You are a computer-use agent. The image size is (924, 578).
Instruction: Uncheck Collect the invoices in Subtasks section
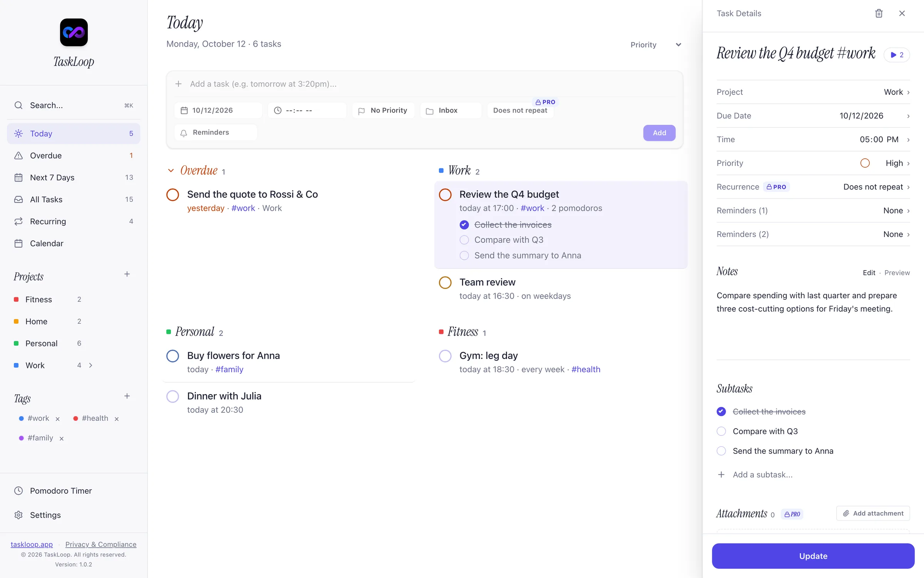(x=721, y=412)
